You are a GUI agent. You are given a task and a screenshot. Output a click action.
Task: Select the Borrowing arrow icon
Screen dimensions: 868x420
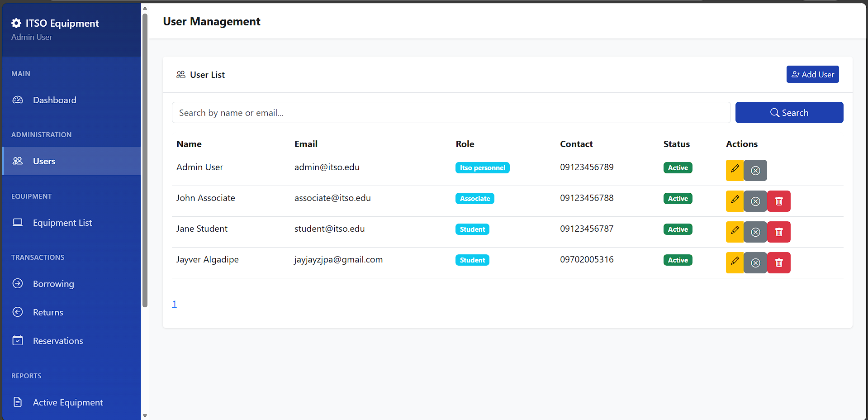pos(17,284)
